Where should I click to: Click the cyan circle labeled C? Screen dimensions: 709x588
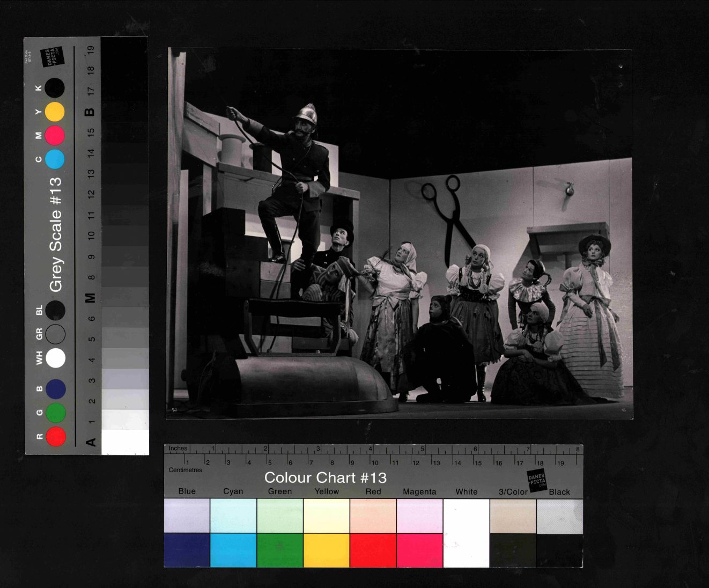pos(55,159)
